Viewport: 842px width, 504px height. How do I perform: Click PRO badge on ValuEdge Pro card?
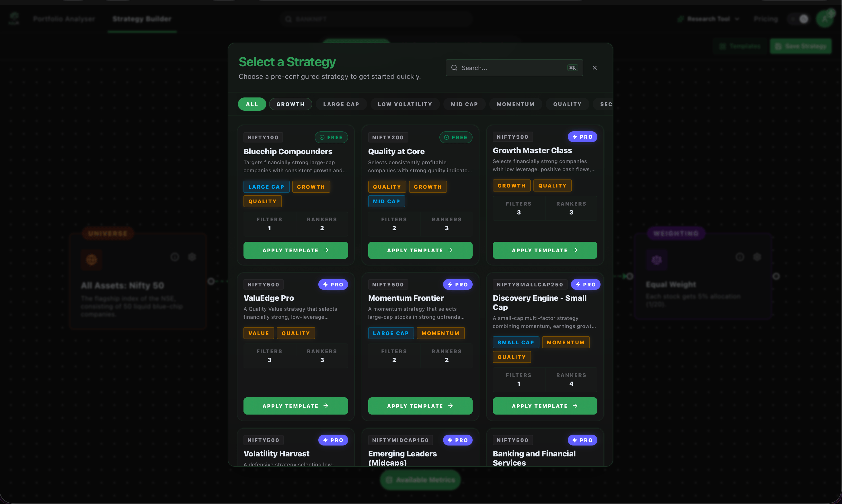(333, 285)
